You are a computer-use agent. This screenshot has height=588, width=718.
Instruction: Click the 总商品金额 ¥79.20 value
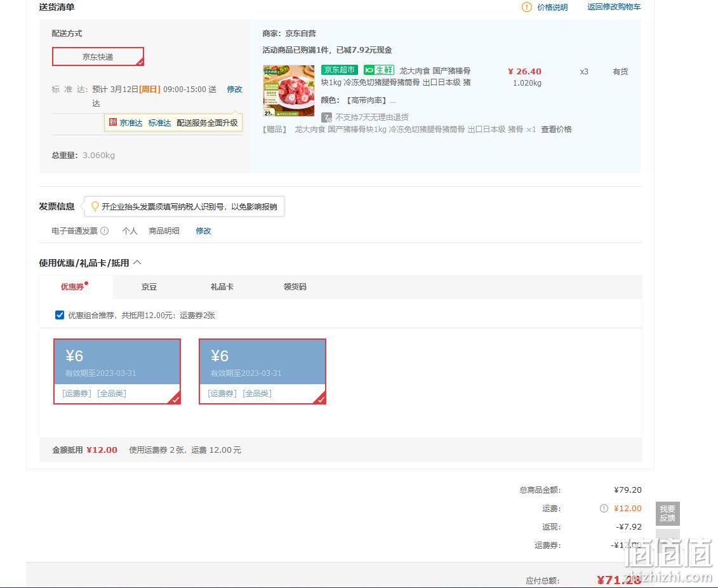(x=628, y=490)
